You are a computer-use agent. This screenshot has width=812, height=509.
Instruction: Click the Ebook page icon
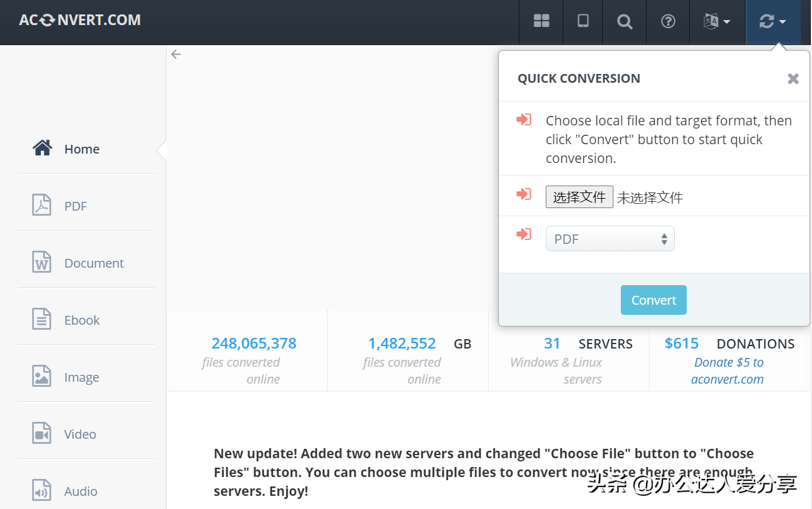(41, 319)
